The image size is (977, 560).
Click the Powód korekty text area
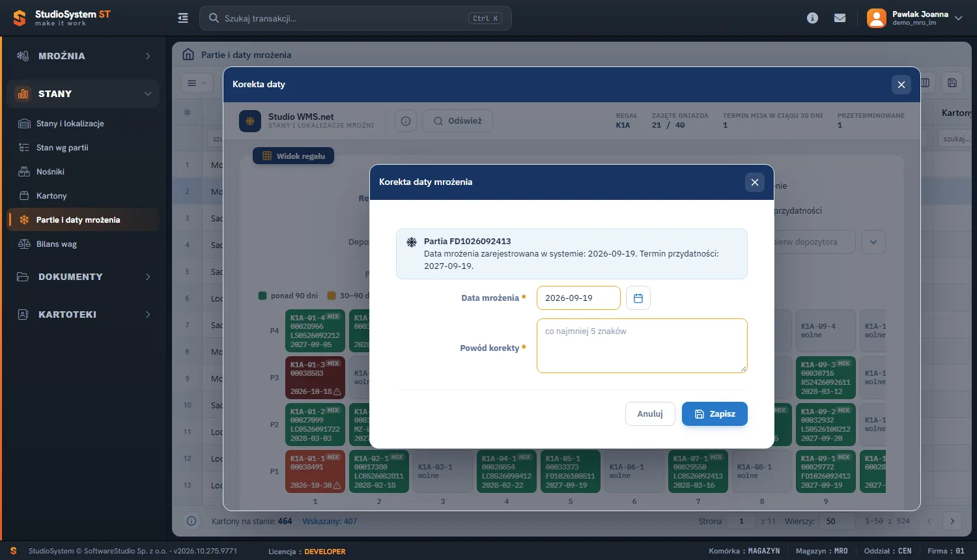pyautogui.click(x=642, y=346)
